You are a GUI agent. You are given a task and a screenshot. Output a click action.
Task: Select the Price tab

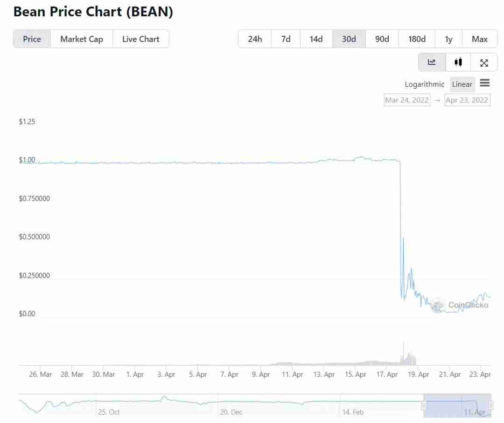pyautogui.click(x=32, y=39)
